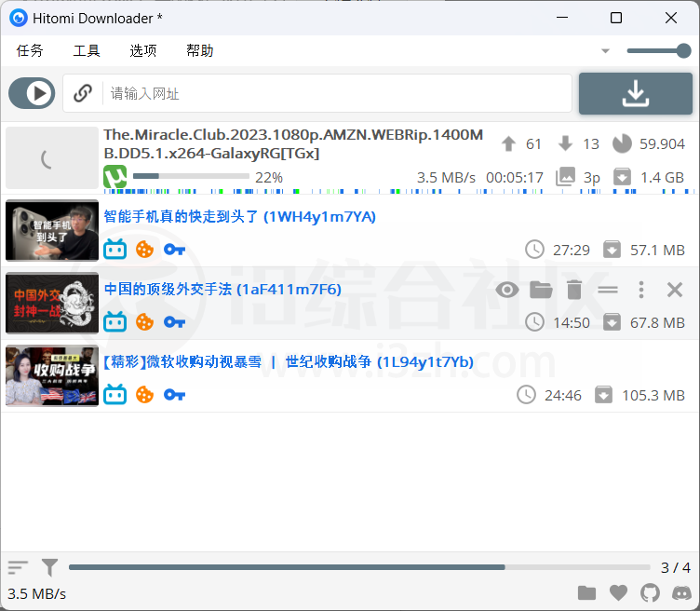Click cookie icon on 智能手机 task
Screen dimensions: 700x611
144,250
